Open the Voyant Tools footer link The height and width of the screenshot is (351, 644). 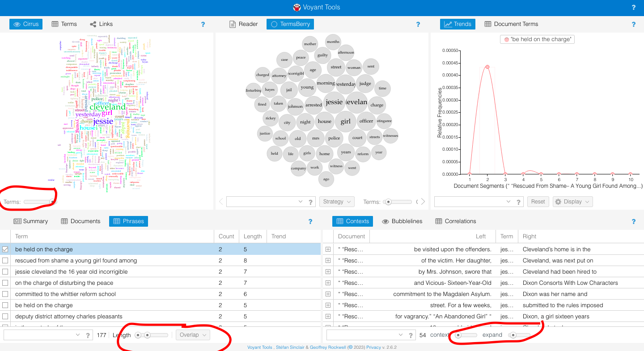260,347
